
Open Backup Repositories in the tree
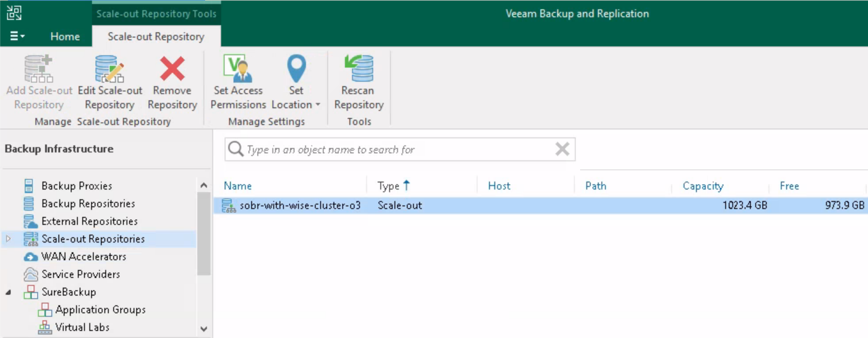point(88,204)
